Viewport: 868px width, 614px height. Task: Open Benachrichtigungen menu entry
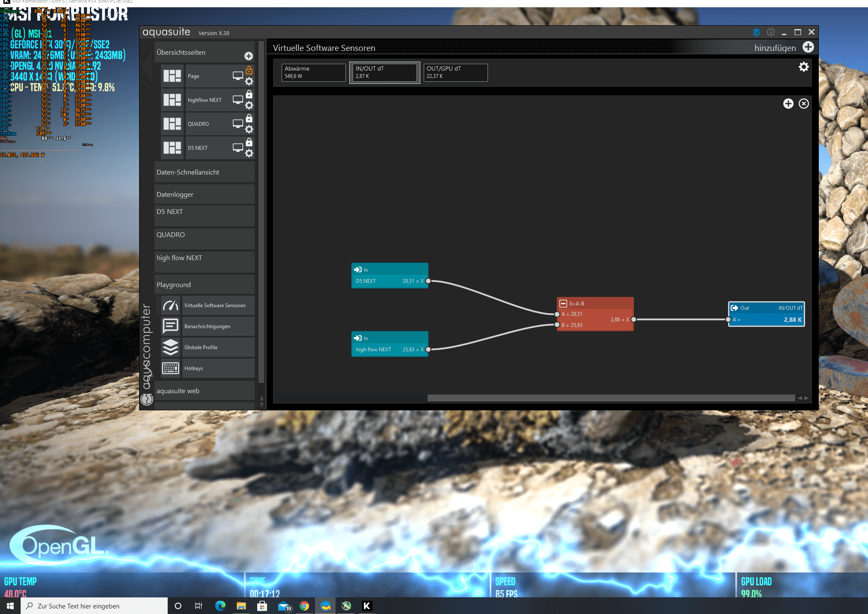(218, 326)
